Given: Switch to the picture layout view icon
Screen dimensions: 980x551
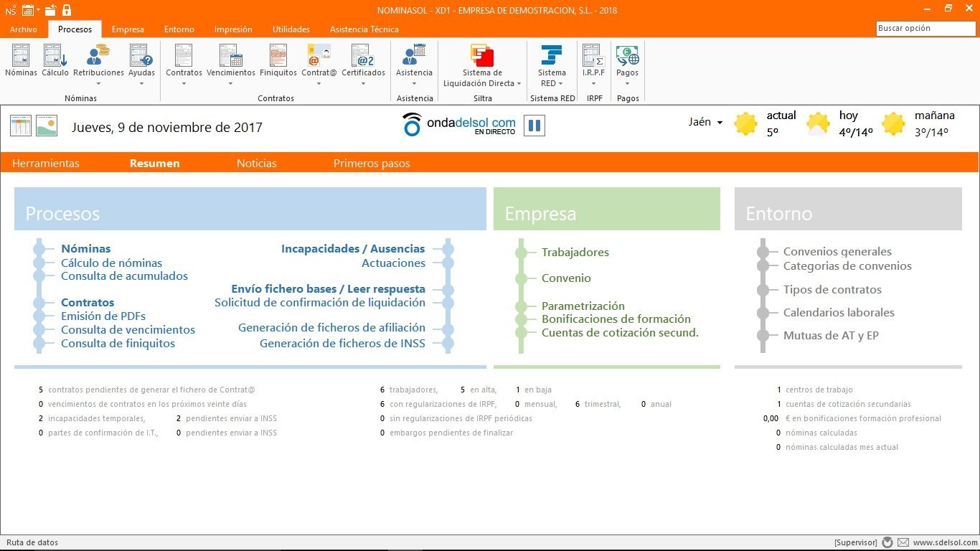Looking at the screenshot, I should (x=47, y=126).
